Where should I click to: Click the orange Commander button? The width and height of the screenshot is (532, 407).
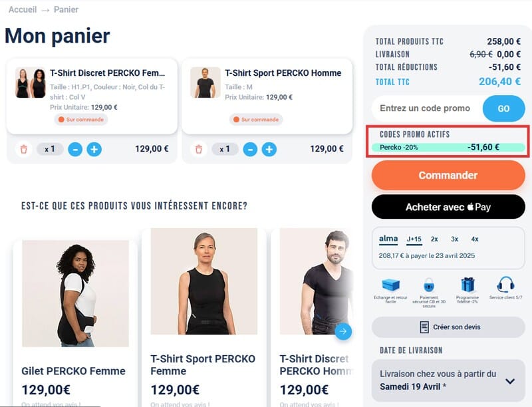(x=448, y=176)
